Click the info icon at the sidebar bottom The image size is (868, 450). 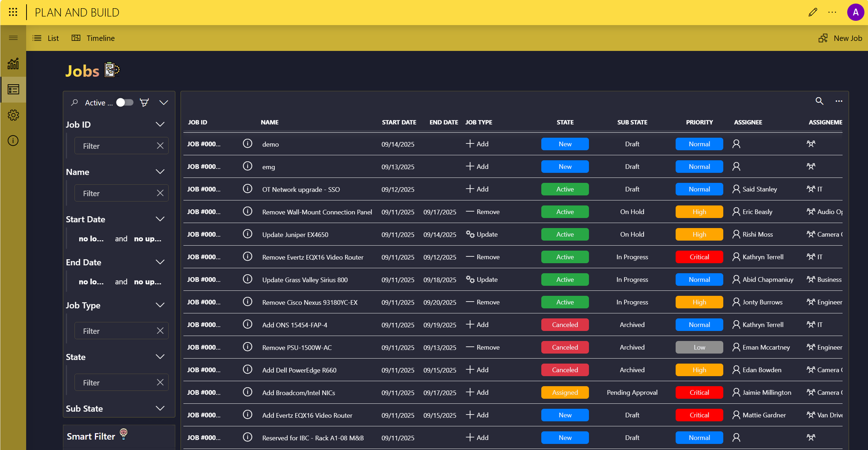tap(13, 141)
